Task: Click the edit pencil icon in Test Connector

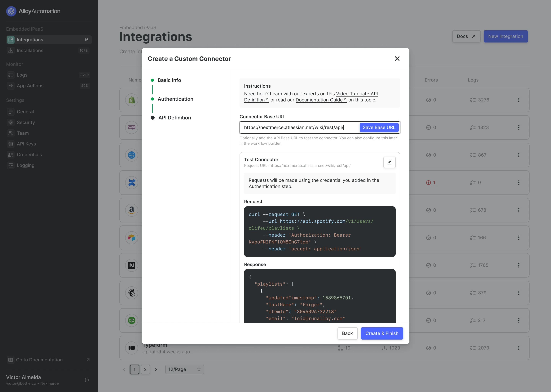Action: click(389, 162)
